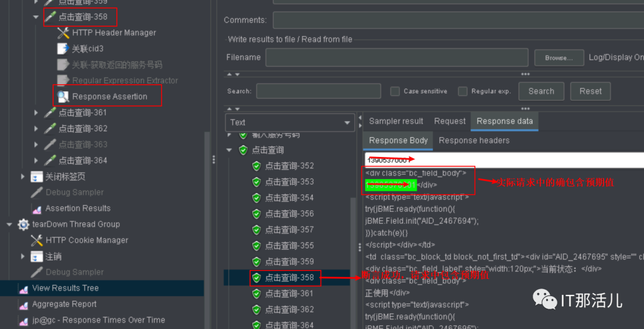Focus the Search text field
The height and width of the screenshot is (329, 644).
pyautogui.click(x=318, y=91)
